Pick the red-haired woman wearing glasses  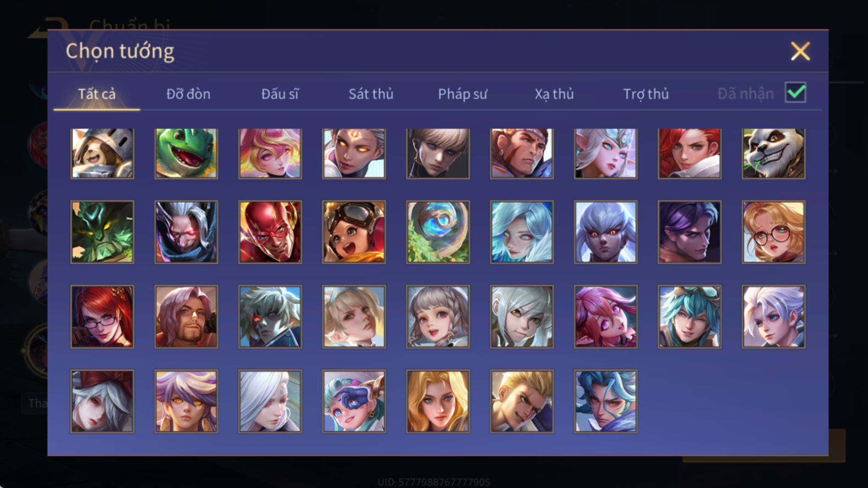[x=102, y=316]
